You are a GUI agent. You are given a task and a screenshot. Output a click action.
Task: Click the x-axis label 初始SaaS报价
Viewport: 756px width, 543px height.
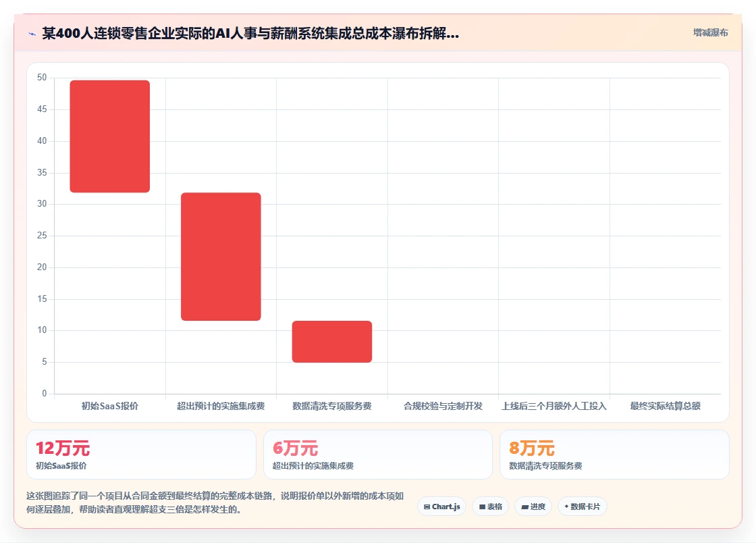coord(110,406)
